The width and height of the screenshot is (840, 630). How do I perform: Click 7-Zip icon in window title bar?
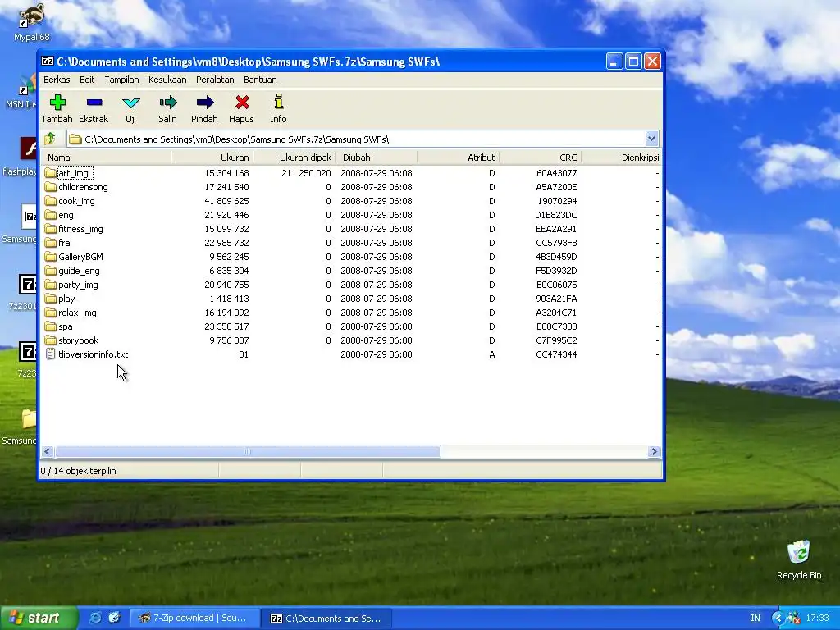48,61
